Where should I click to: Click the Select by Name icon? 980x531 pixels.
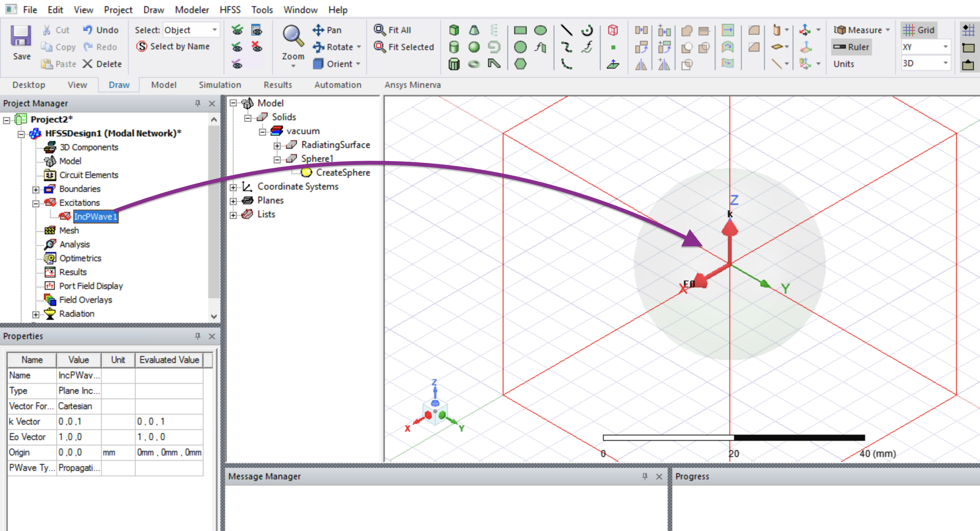coord(142,46)
